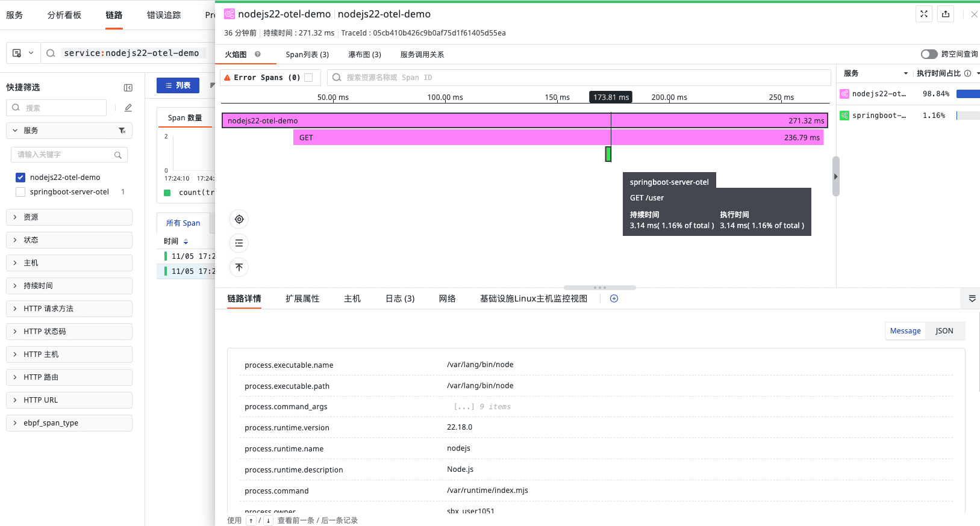
Task: Select the green springboot span bar
Action: point(608,154)
